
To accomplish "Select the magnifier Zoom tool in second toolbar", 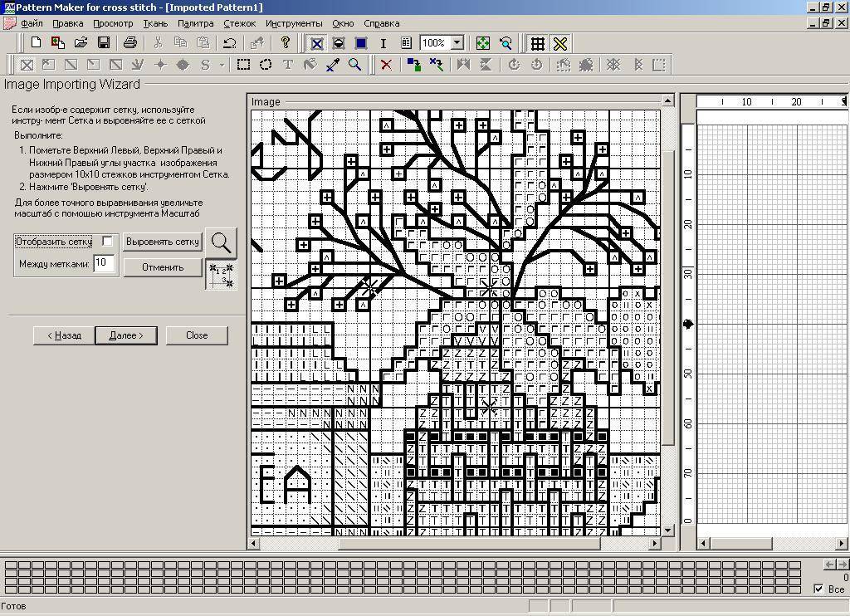I will tap(355, 65).
